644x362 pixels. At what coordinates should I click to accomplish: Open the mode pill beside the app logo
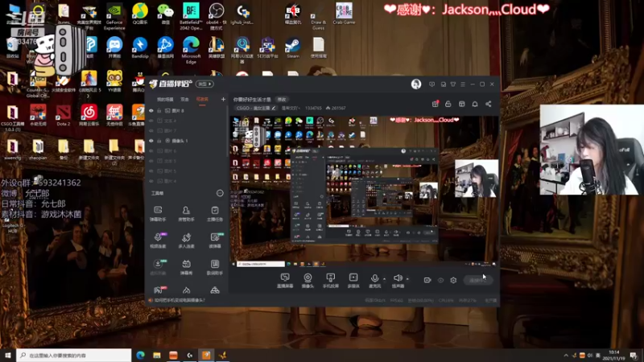[x=204, y=84]
